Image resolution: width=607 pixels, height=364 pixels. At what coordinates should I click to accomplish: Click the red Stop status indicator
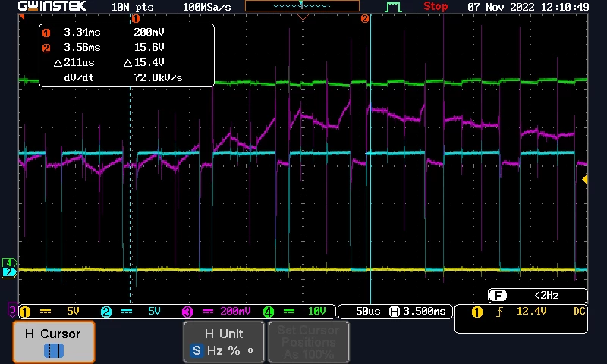coord(436,6)
